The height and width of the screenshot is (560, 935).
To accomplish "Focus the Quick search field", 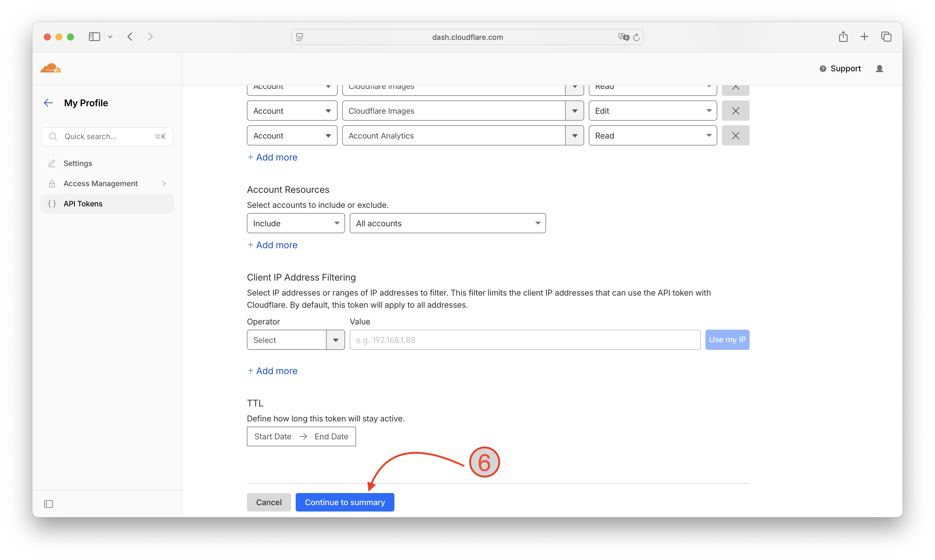I will coord(107,137).
